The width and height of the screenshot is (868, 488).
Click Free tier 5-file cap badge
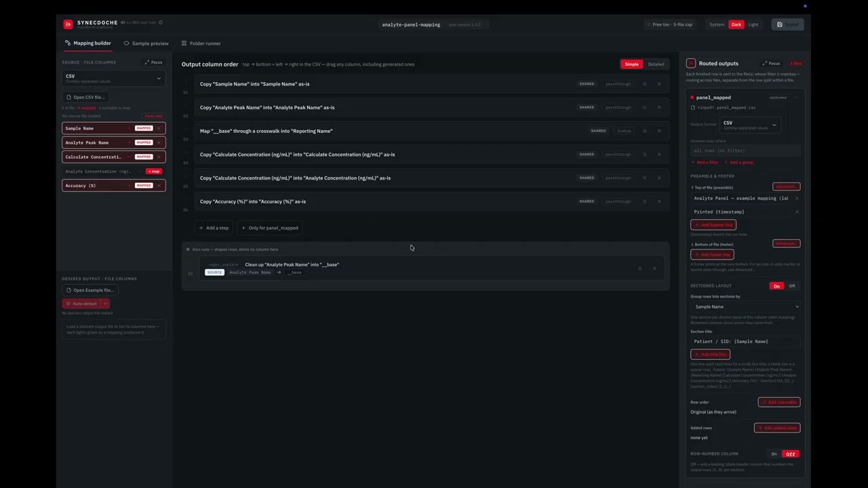coord(669,24)
